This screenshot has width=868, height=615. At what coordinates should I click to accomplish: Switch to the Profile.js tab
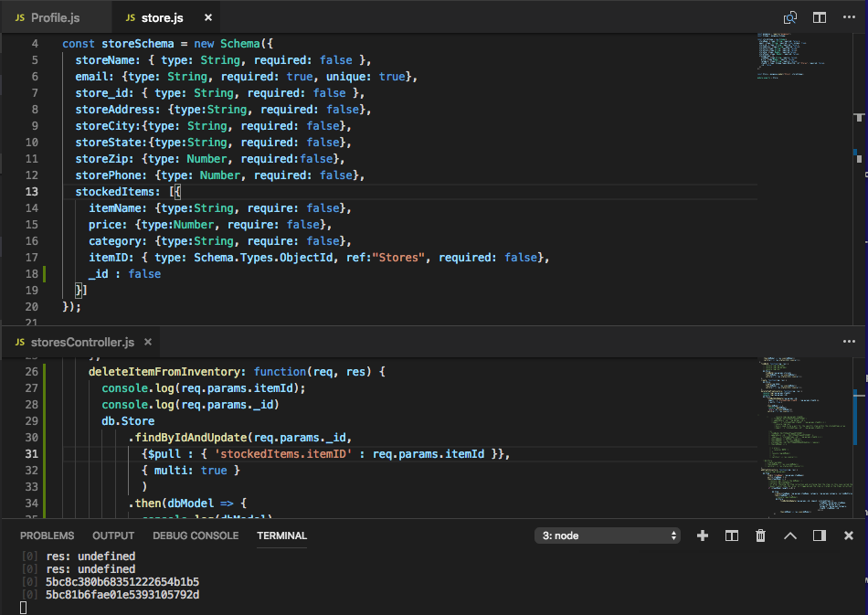55,16
